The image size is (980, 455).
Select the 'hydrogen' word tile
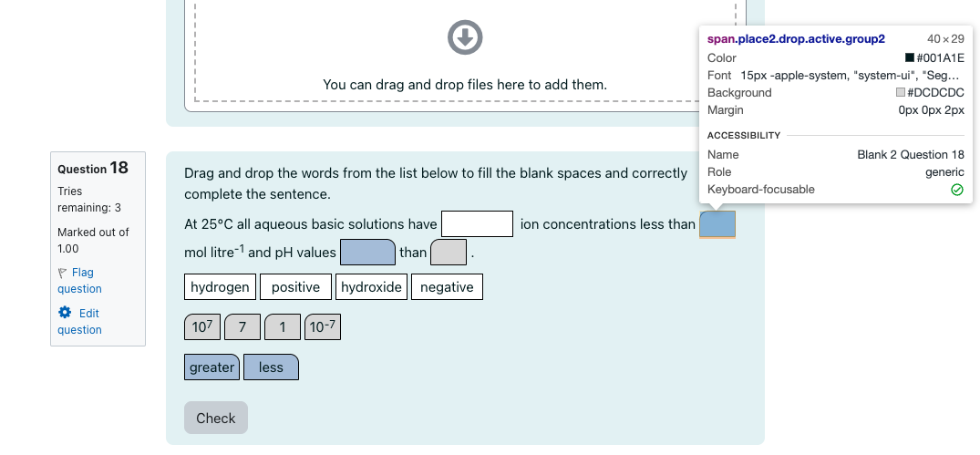(x=220, y=287)
